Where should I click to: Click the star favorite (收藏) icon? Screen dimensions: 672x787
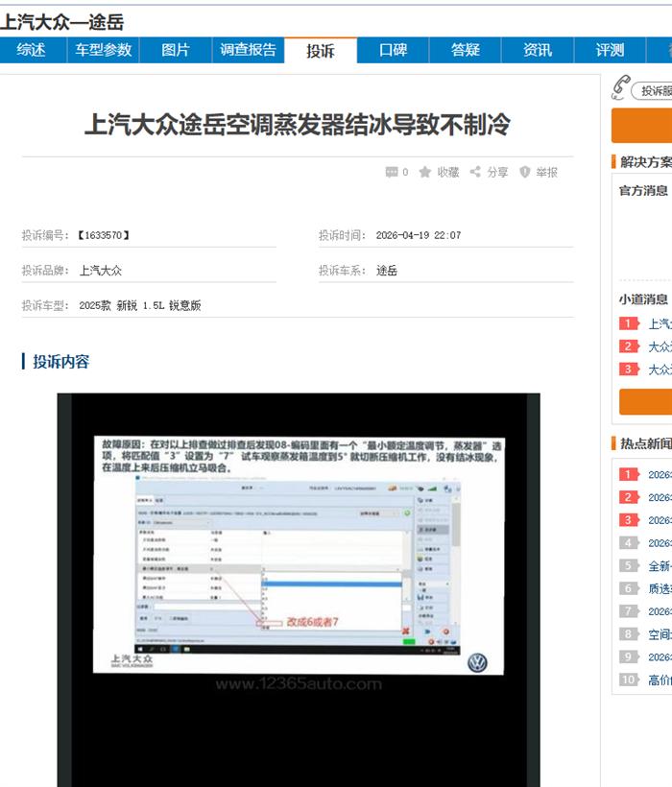coord(425,173)
